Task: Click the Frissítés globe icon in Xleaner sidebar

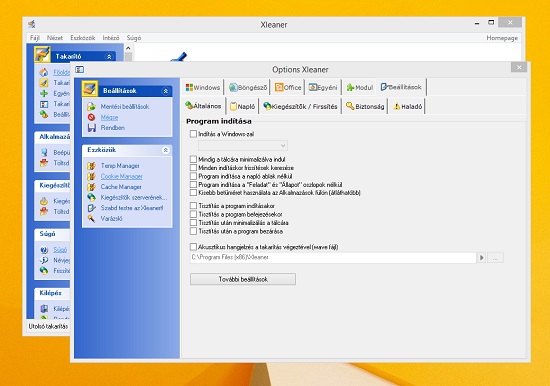Action: point(44,271)
